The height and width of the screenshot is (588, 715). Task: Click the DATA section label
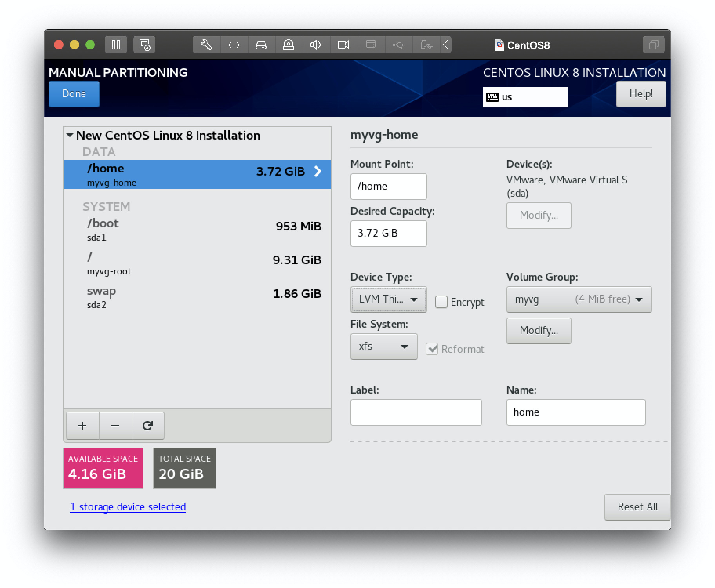click(99, 152)
